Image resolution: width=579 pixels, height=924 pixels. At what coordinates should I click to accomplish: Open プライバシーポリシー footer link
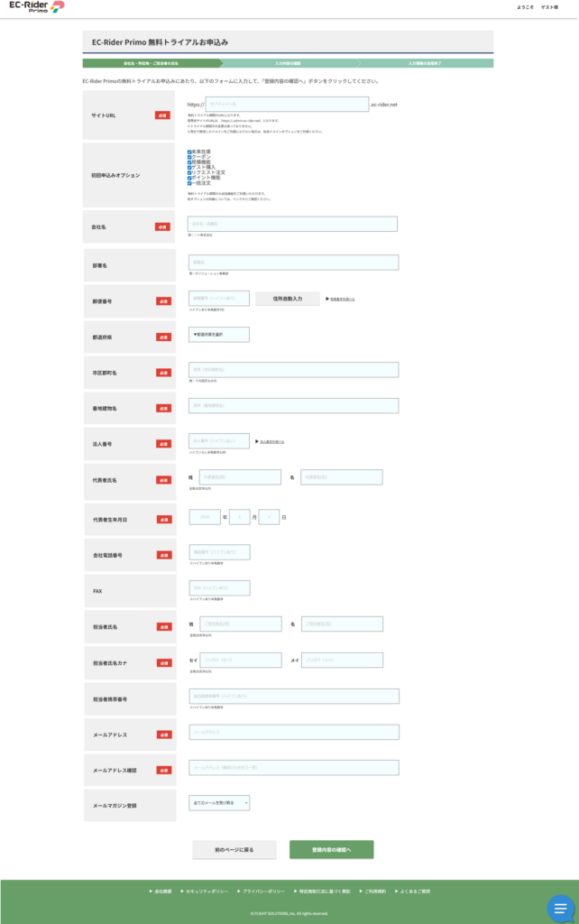point(263,891)
